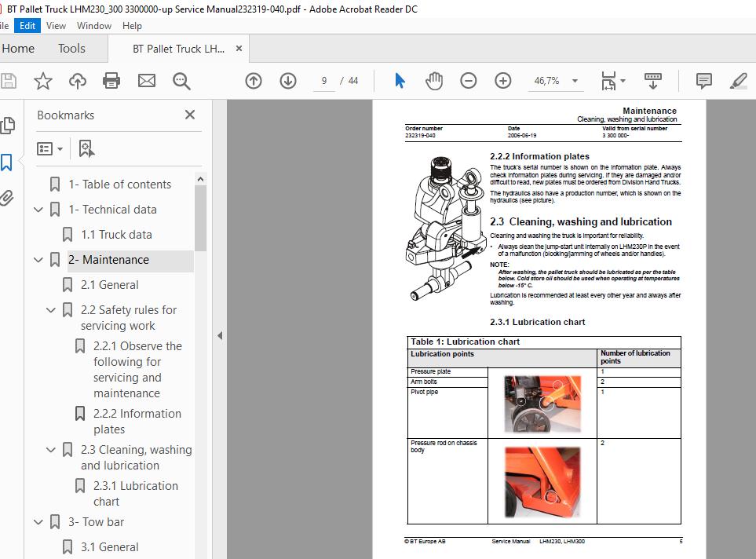Viewport: 756px width, 559px height.
Task: Collapse the 3- Tow bar bookmark
Action: pyautogui.click(x=38, y=522)
